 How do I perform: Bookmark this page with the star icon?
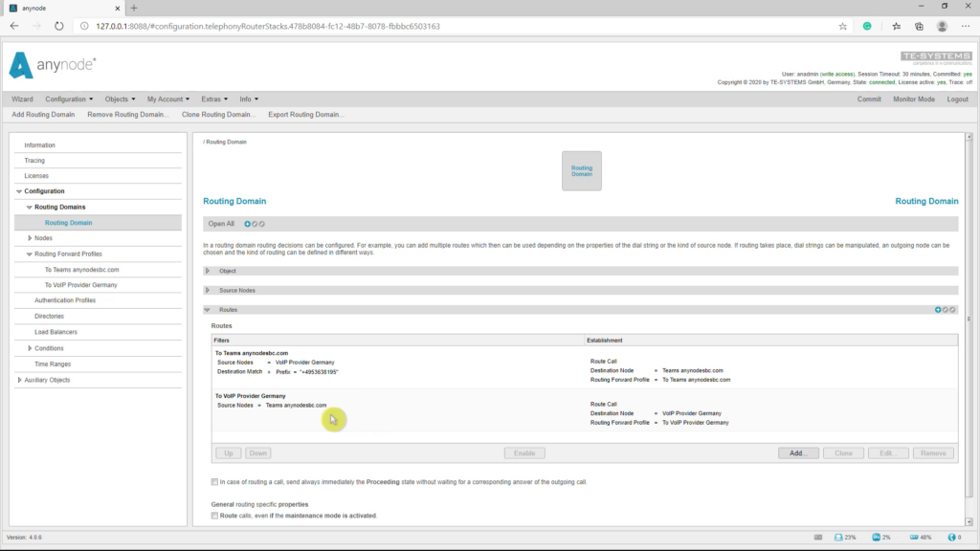pyautogui.click(x=842, y=26)
